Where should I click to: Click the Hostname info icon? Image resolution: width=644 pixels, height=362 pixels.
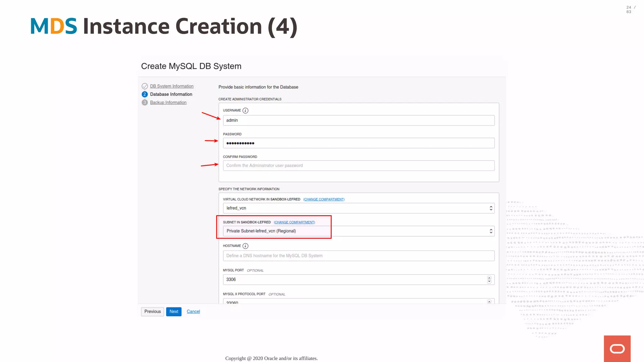(245, 246)
